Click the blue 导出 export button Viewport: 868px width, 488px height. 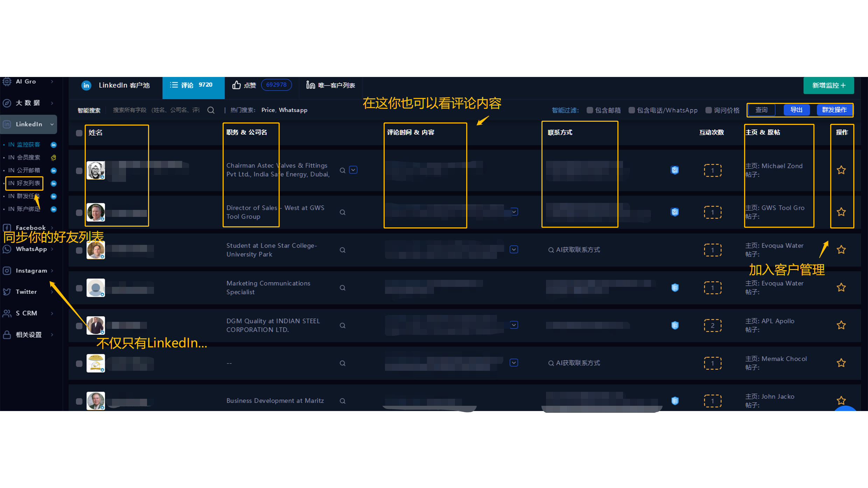click(796, 110)
